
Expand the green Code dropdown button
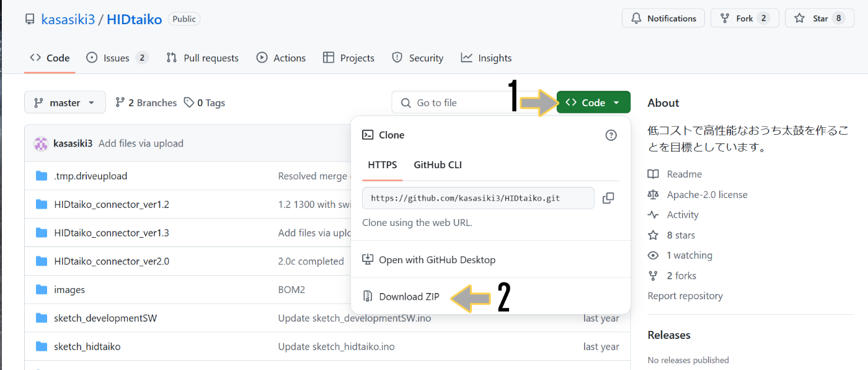click(593, 102)
